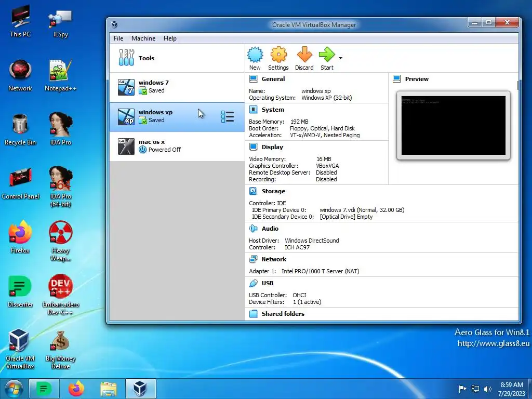532x399 pixels.
Task: Select the windows xp virtual machine
Action: (177, 117)
